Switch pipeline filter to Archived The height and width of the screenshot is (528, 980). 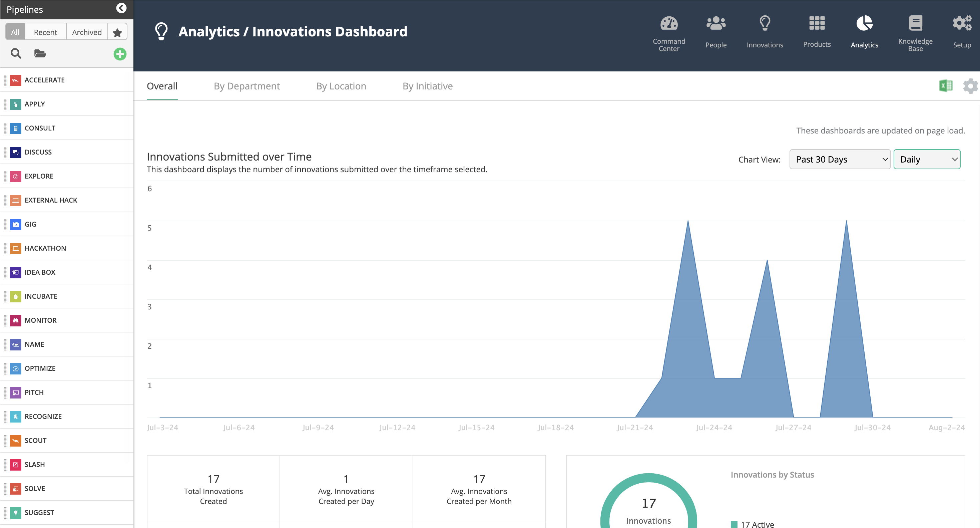[87, 32]
